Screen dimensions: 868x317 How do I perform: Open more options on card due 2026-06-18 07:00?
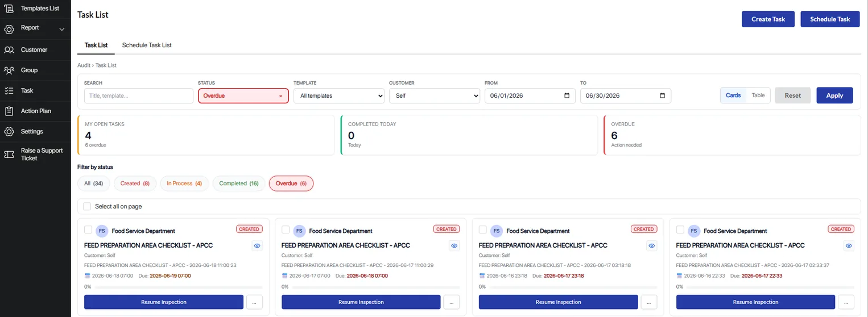point(452,302)
